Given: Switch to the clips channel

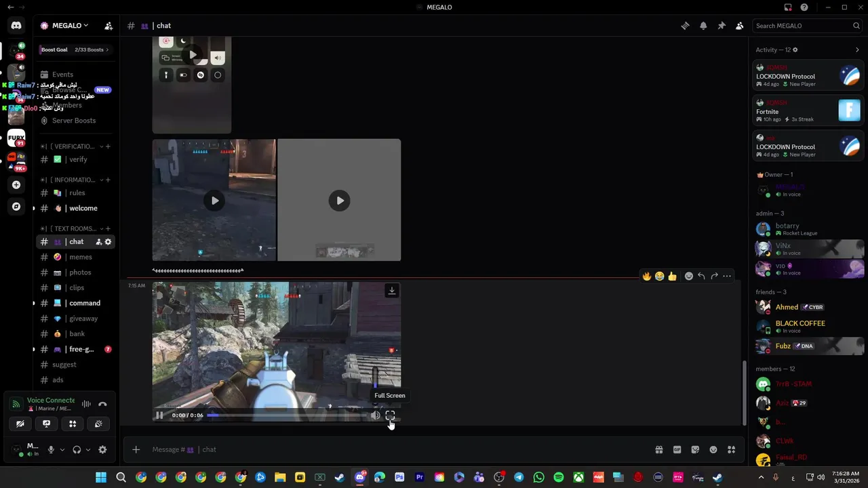Looking at the screenshot, I should (x=76, y=287).
